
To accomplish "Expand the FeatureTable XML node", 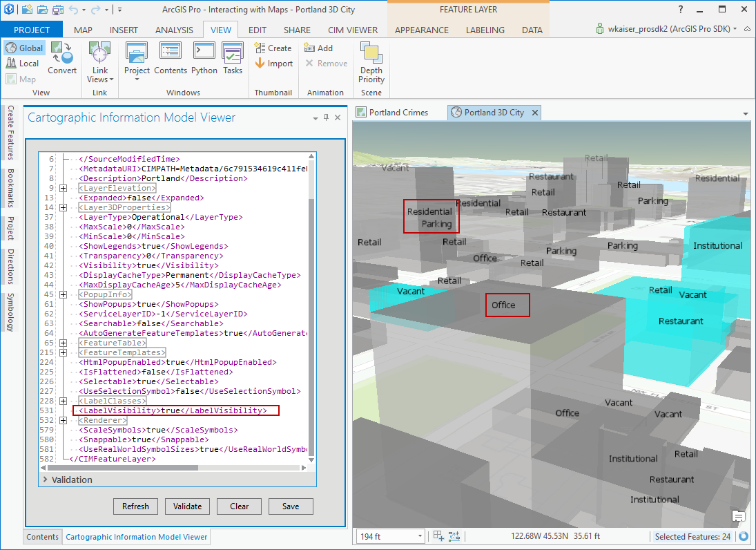I will (x=63, y=343).
